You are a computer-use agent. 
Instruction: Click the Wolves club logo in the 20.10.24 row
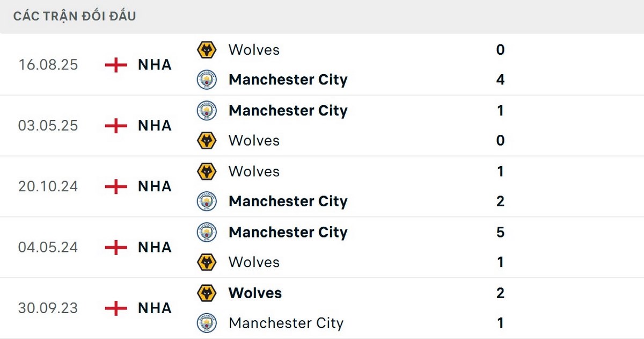207,171
